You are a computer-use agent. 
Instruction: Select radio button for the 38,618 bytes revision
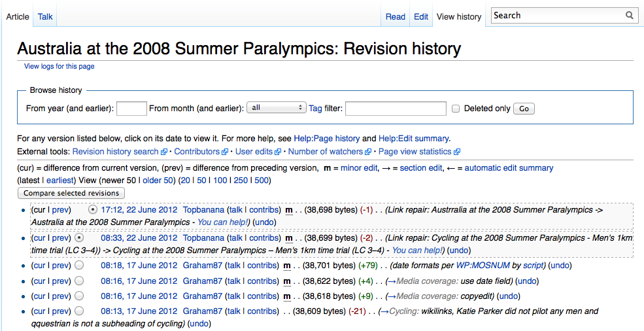80,296
